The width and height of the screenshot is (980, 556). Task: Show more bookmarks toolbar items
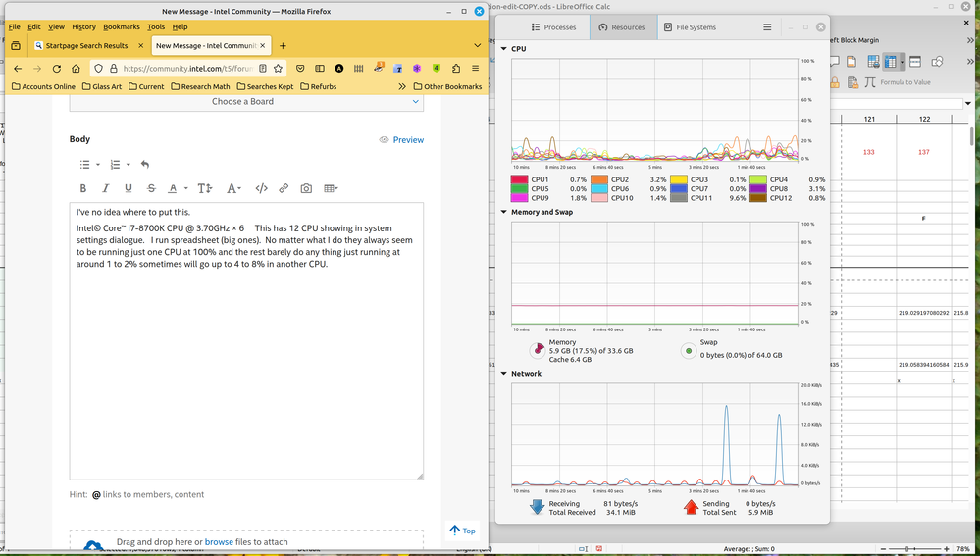point(402,87)
